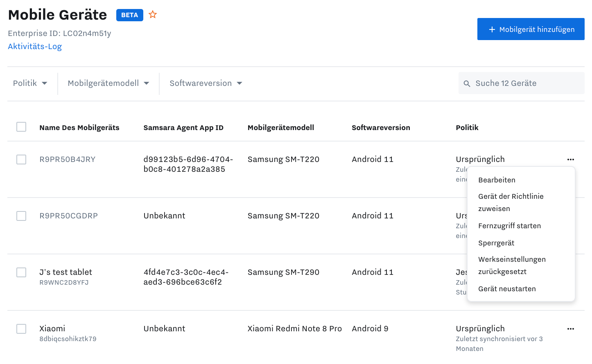This screenshot has width=592, height=364.
Task: Choose Fernzugriff starten menu entry
Action: pos(510,226)
